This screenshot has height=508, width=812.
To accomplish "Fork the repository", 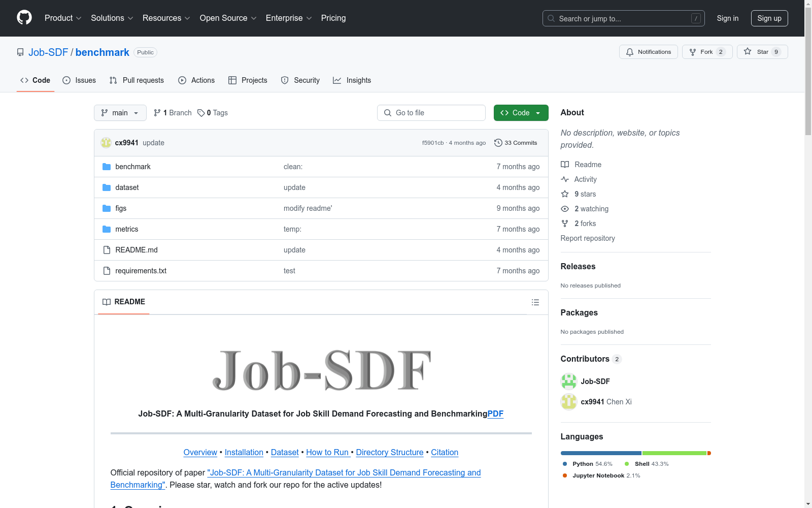I will coord(707,52).
